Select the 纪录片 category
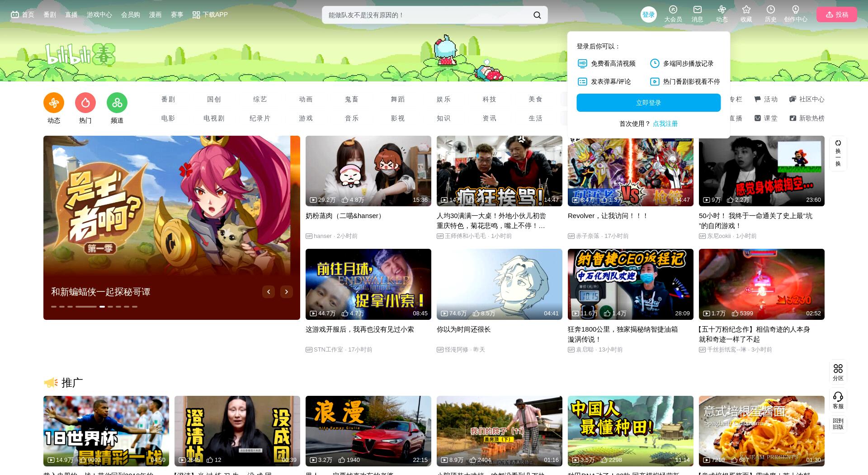The image size is (868, 475). [259, 118]
